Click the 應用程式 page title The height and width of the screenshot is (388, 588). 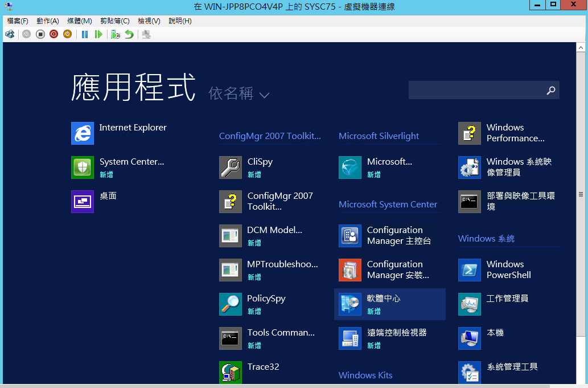click(x=134, y=87)
